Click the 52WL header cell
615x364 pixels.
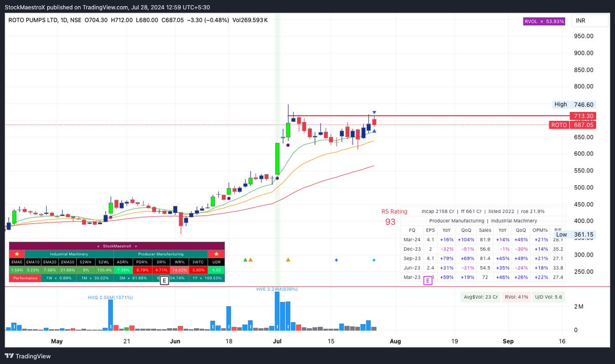pyautogui.click(x=105, y=262)
